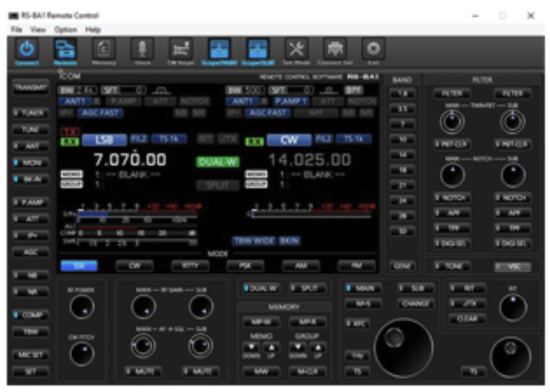The height and width of the screenshot is (392, 550).
Task: Select the RTTY mode button
Action: click(189, 266)
